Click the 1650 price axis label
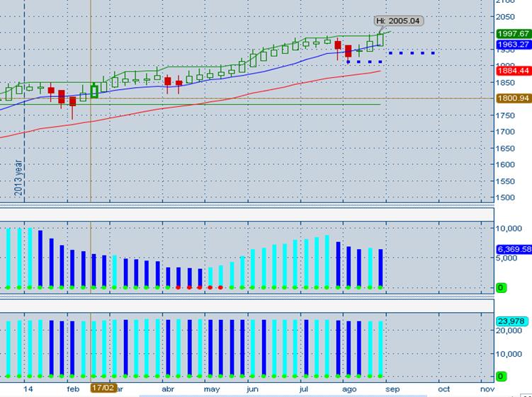 [x=505, y=148]
